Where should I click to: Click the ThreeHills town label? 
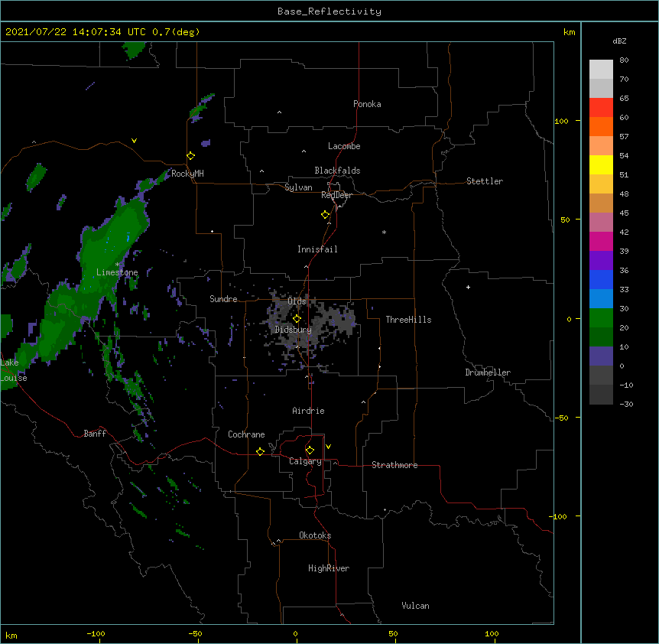(408, 320)
